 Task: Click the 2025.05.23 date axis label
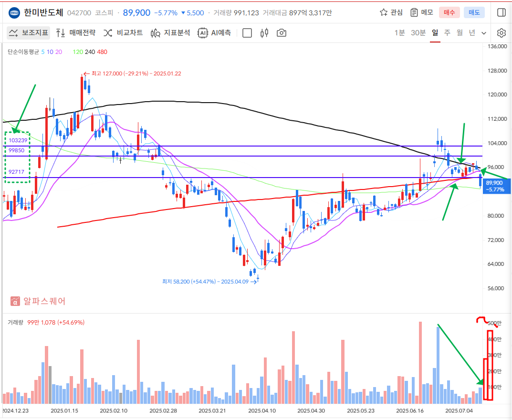(361, 410)
